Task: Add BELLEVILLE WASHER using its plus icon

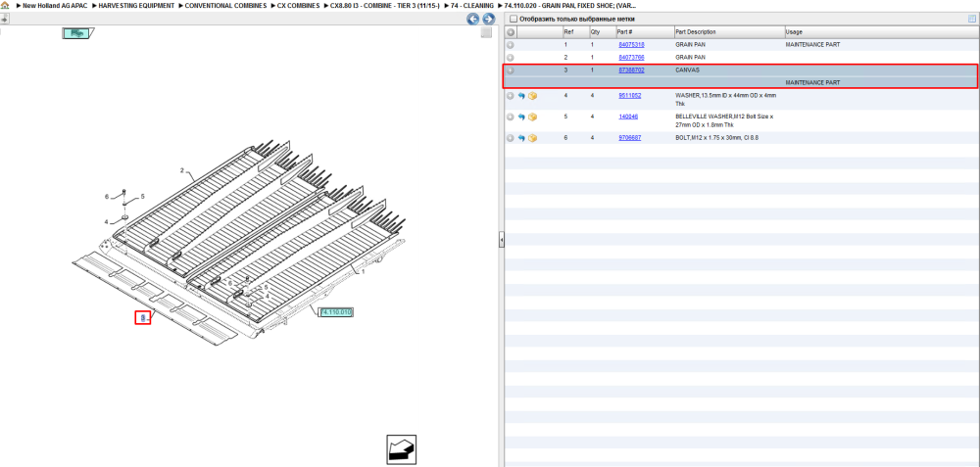Action: pyautogui.click(x=510, y=117)
